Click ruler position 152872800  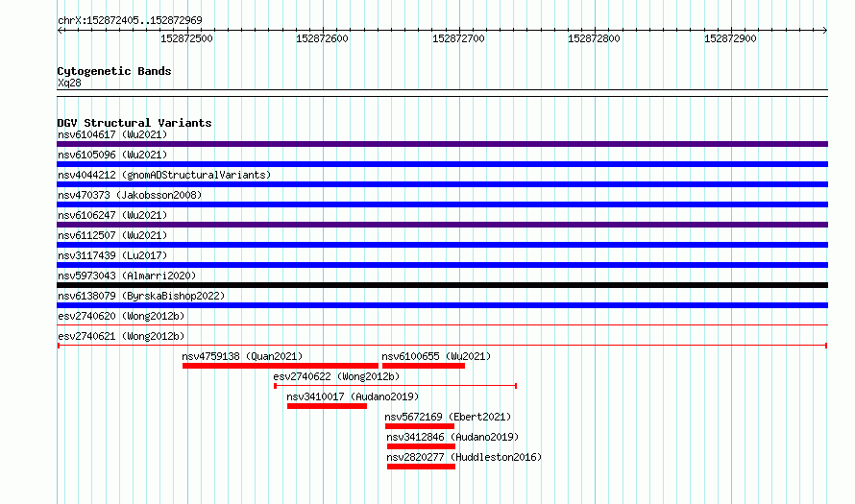(595, 38)
